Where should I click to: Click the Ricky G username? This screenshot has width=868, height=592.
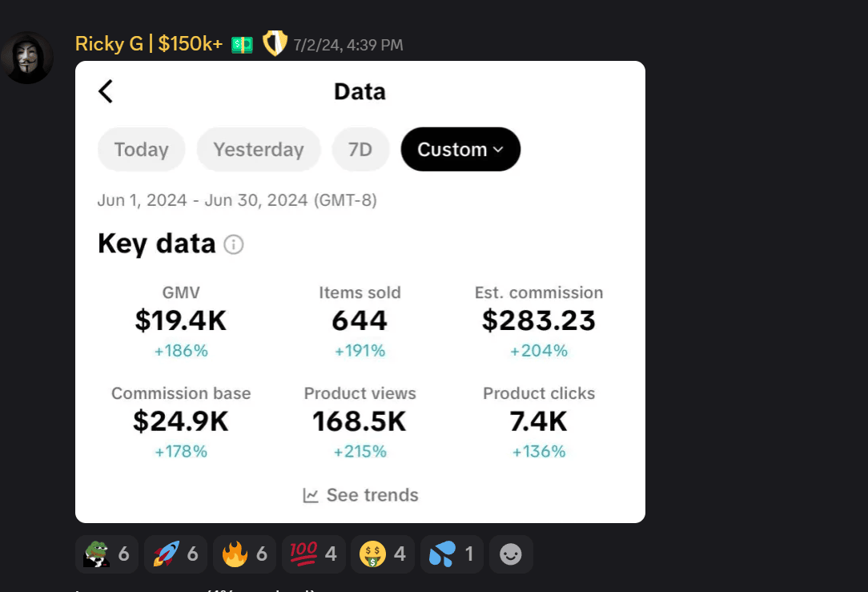tap(148, 44)
